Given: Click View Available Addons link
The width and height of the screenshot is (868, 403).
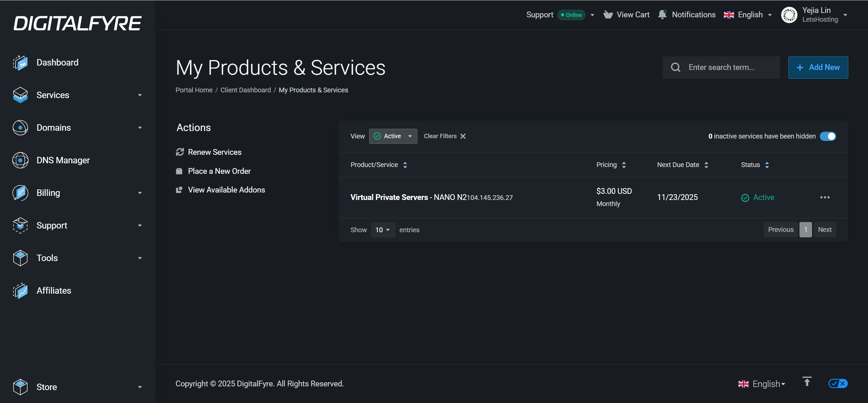Looking at the screenshot, I should [x=226, y=190].
